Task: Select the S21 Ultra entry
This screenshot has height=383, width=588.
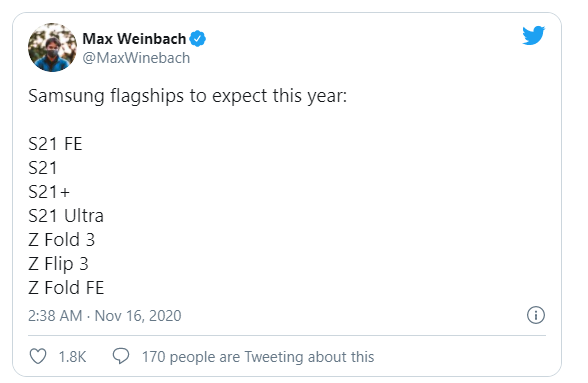Action: (x=66, y=216)
